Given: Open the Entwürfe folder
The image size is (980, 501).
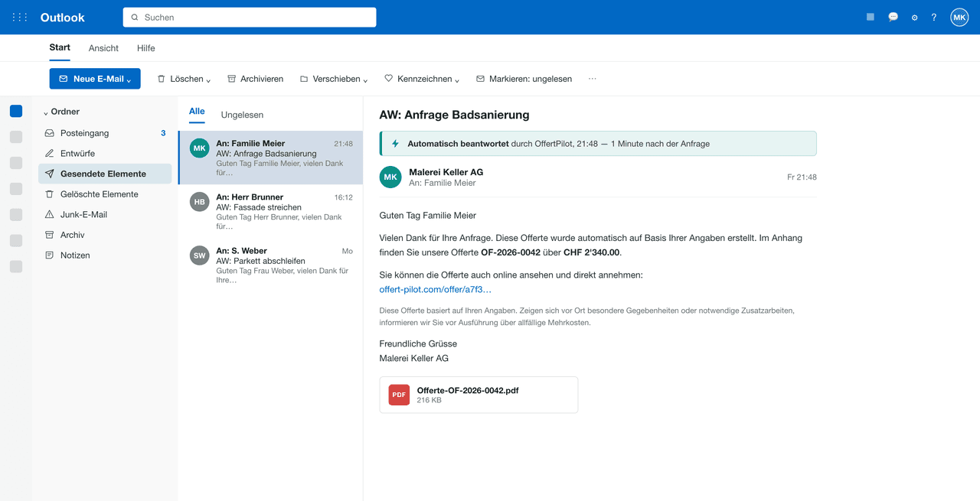Looking at the screenshot, I should click(105, 153).
